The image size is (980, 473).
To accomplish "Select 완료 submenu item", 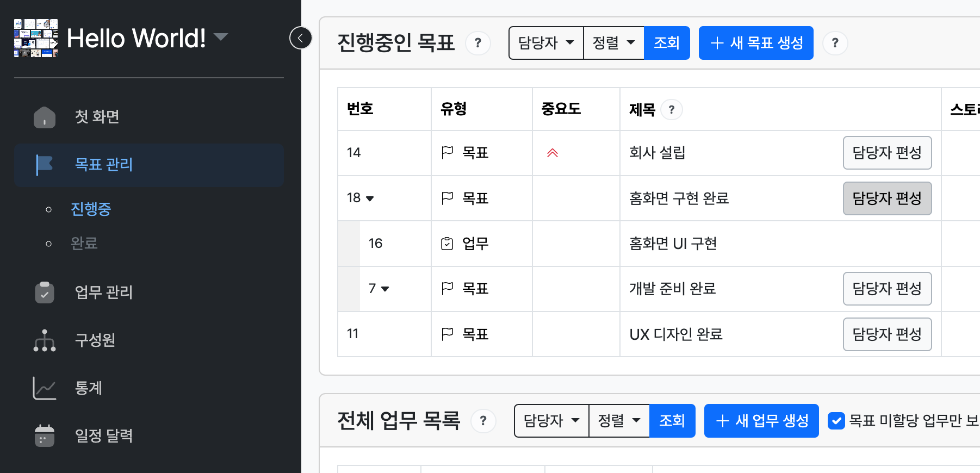I will 84,244.
